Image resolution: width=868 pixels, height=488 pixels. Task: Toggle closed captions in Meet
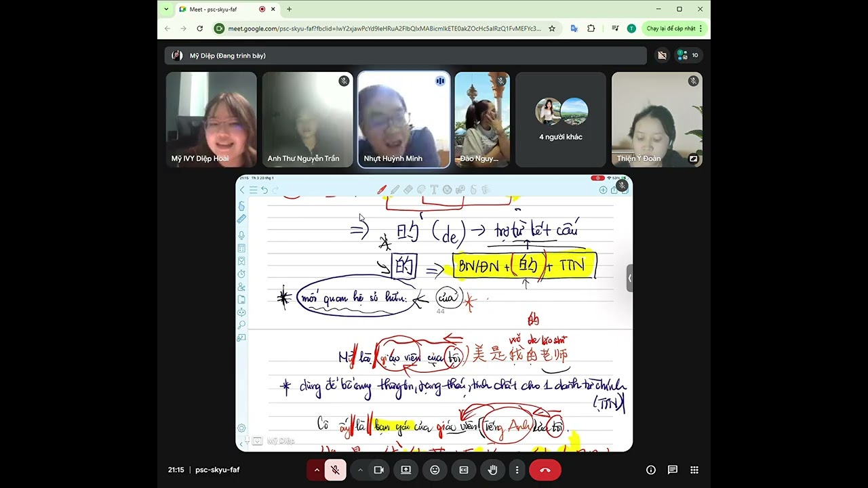tap(464, 470)
